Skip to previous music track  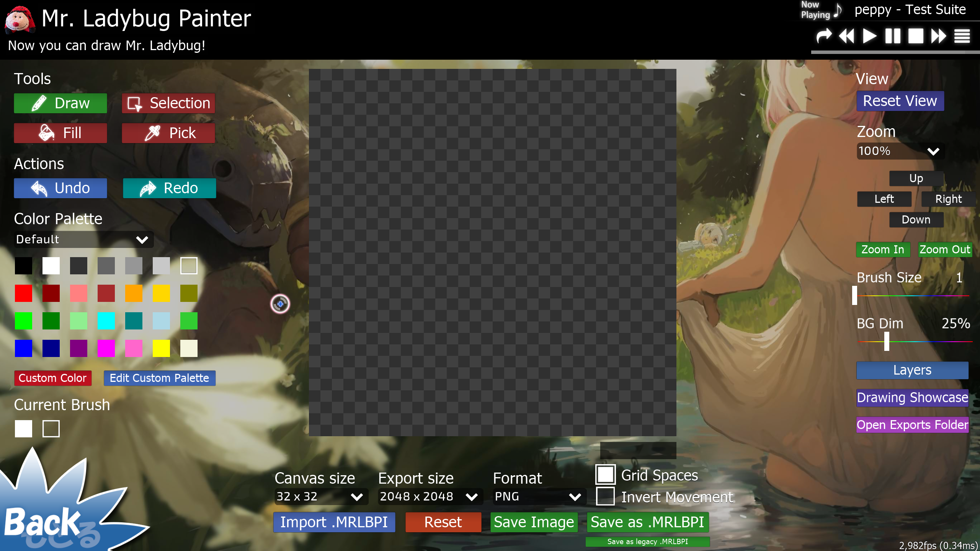pyautogui.click(x=846, y=36)
